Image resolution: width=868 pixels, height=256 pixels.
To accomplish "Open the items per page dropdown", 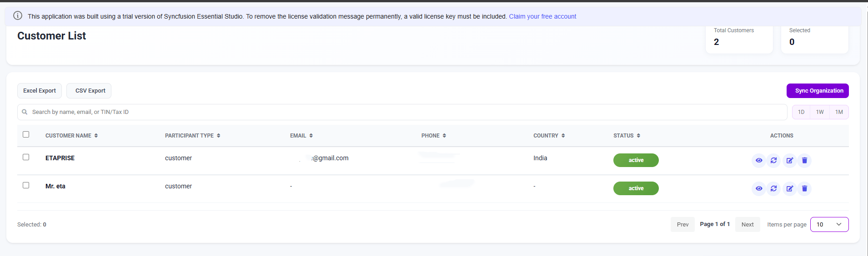I will pos(829,225).
